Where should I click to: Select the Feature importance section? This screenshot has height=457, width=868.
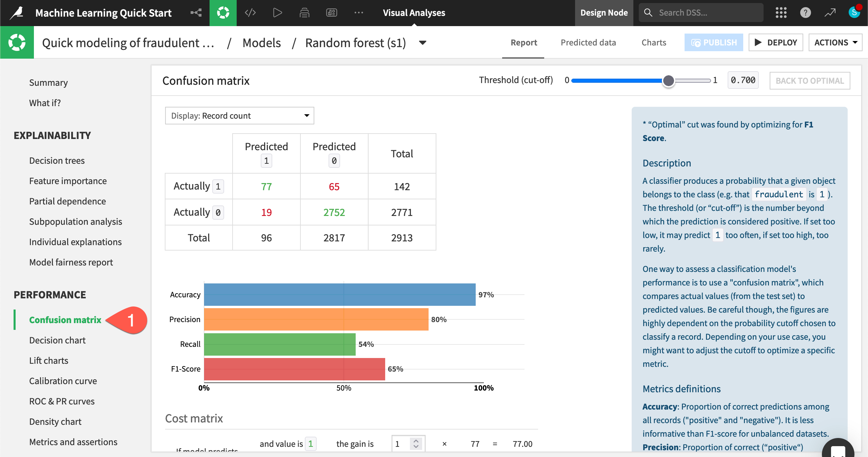point(68,181)
